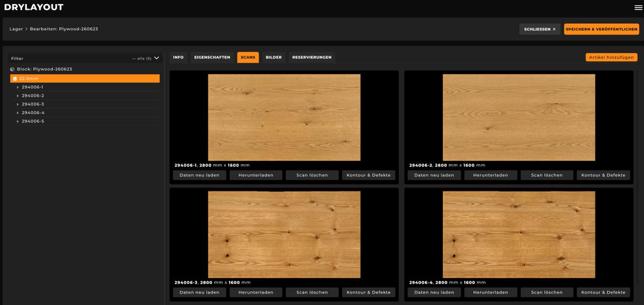Image resolution: width=644 pixels, height=305 pixels.
Task: Click Daten neu laden for 294006-1
Action: (199, 175)
